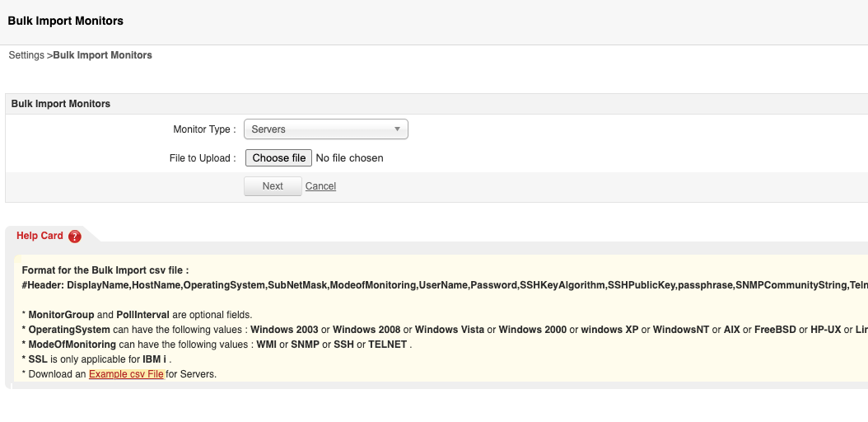
Task: Click the 'No file chosen' text
Action: [x=349, y=157]
